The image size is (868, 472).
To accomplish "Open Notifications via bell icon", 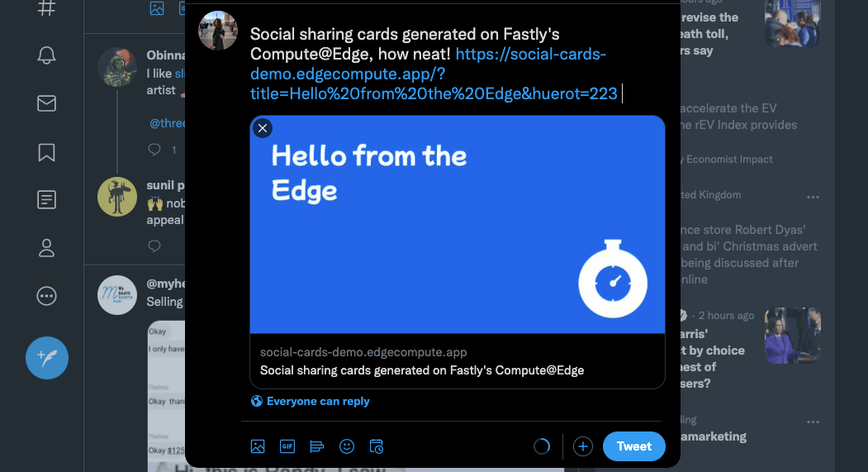I will pyautogui.click(x=47, y=55).
